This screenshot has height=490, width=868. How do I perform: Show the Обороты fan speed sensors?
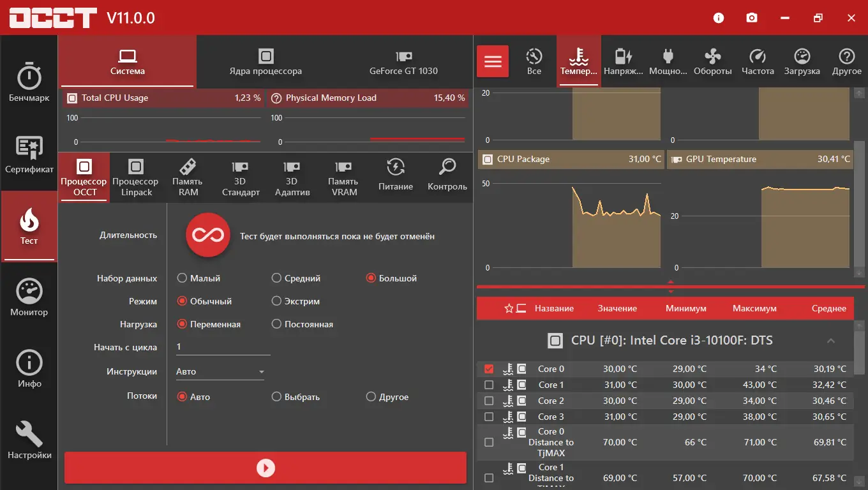[x=713, y=61]
